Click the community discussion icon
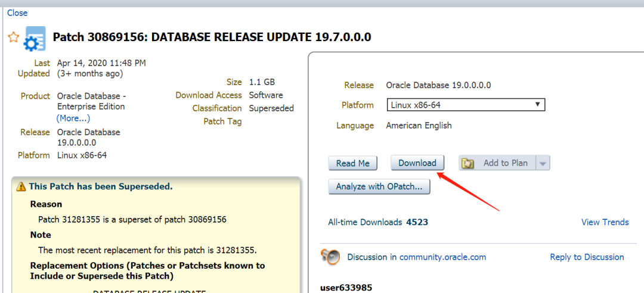Image resolution: width=644 pixels, height=293 pixels. pyautogui.click(x=330, y=257)
